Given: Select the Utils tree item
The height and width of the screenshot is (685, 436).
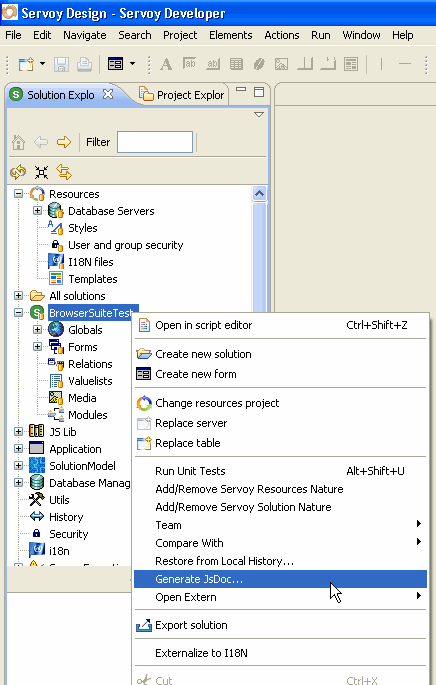Looking at the screenshot, I should (59, 500).
